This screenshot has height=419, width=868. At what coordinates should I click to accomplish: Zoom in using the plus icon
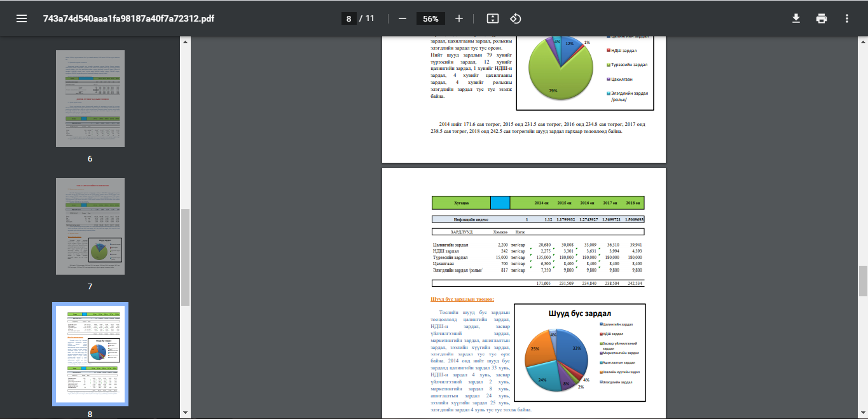point(459,18)
